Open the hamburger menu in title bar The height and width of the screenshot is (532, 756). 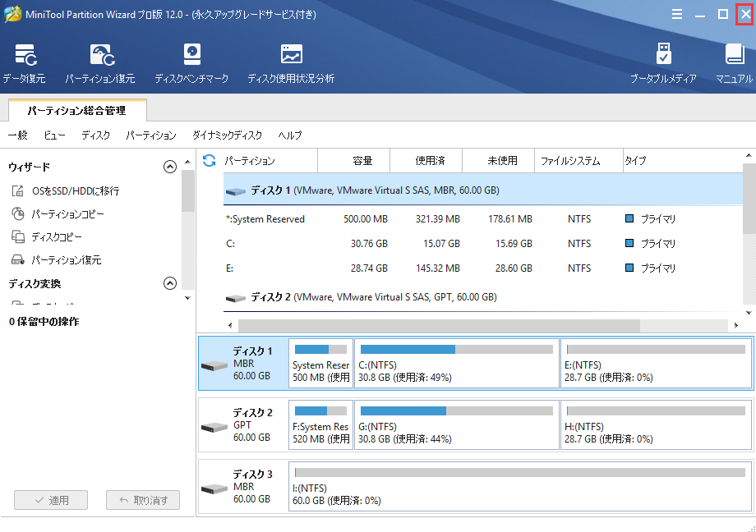(x=677, y=15)
